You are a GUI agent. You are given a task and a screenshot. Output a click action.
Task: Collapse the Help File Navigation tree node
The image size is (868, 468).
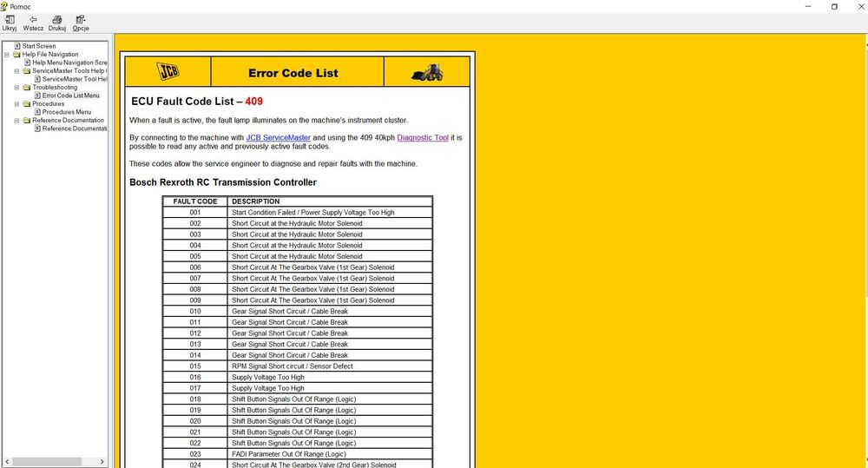(7, 55)
